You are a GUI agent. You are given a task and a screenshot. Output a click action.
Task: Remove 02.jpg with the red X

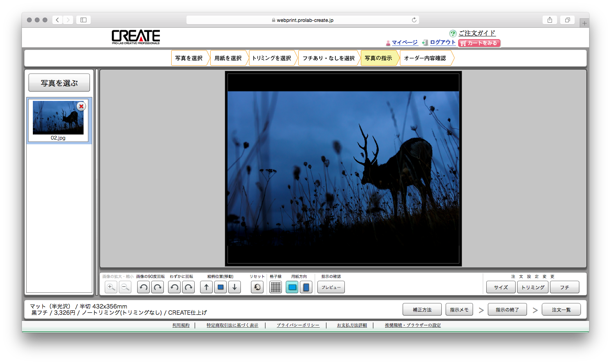tap(81, 106)
